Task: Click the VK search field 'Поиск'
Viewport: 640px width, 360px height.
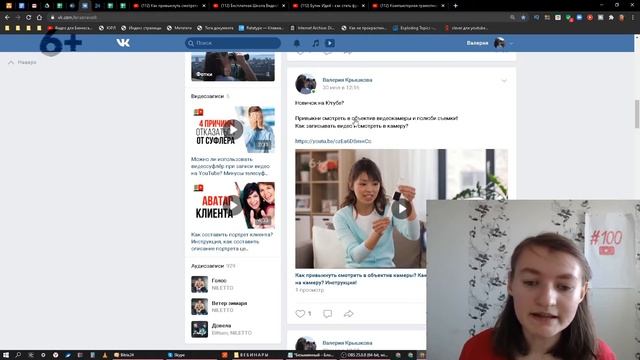Action: [x=233, y=43]
